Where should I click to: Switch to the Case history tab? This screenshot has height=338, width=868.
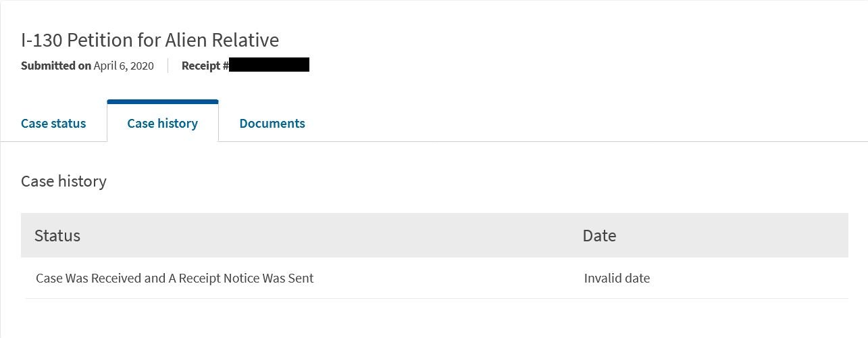coord(162,123)
